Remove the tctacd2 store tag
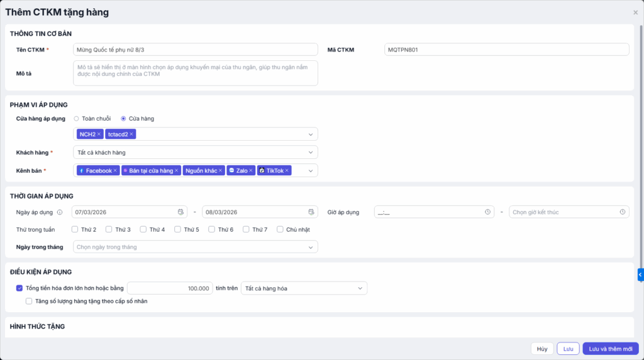644x360 pixels. 131,134
